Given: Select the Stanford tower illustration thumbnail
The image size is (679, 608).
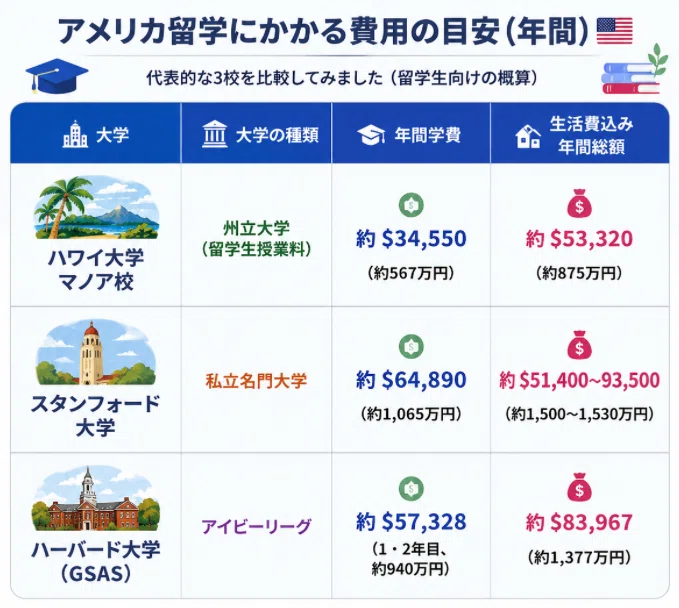Looking at the screenshot, I should 96,353.
